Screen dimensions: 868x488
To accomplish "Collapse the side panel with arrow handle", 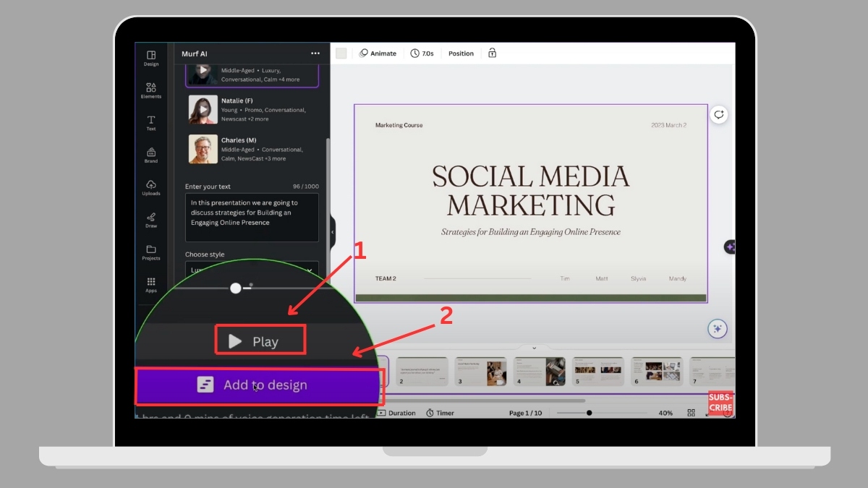I will (332, 232).
